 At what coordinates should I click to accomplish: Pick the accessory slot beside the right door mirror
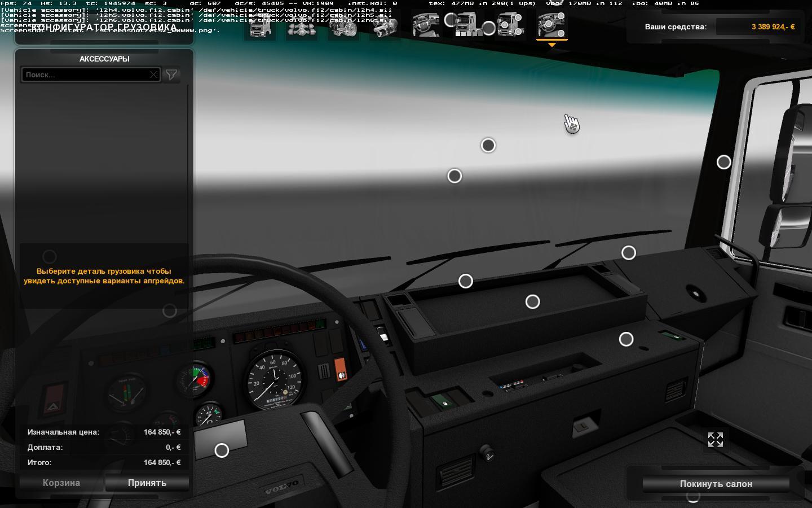(x=723, y=163)
